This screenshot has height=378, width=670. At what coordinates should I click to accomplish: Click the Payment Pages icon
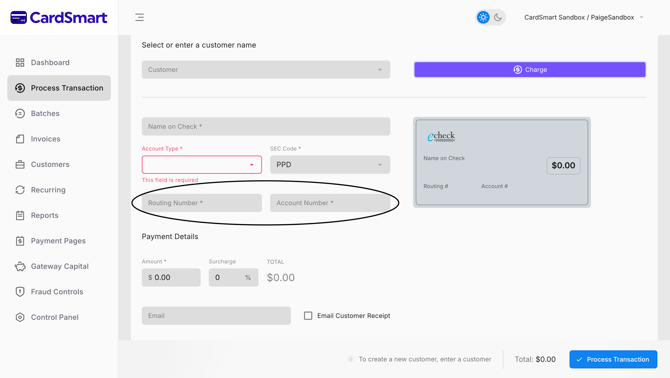(x=20, y=241)
